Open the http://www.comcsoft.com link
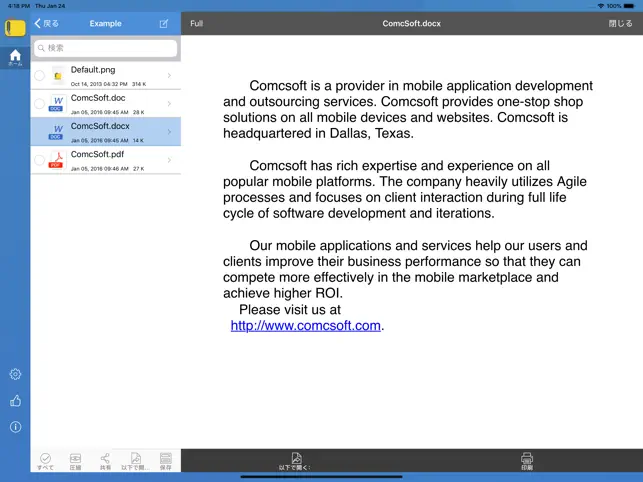Image resolution: width=643 pixels, height=482 pixels. pyautogui.click(x=306, y=325)
